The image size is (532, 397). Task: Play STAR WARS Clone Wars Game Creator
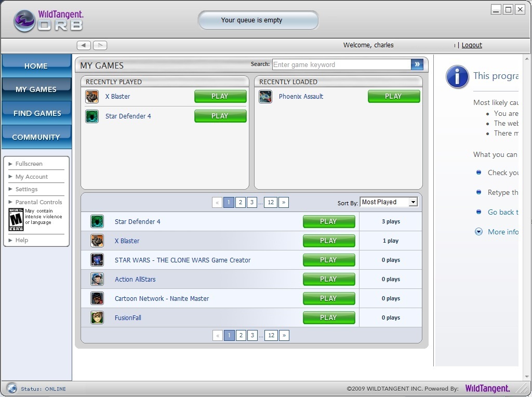click(x=329, y=260)
